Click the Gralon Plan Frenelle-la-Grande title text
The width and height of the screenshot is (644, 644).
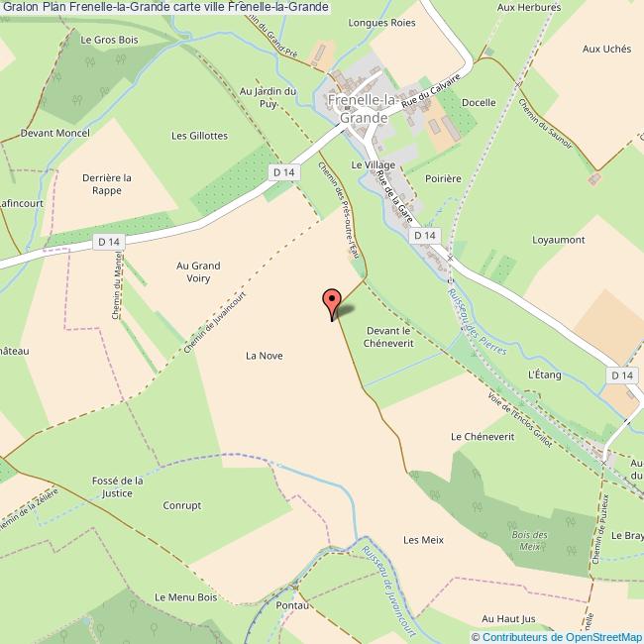[86, 7]
